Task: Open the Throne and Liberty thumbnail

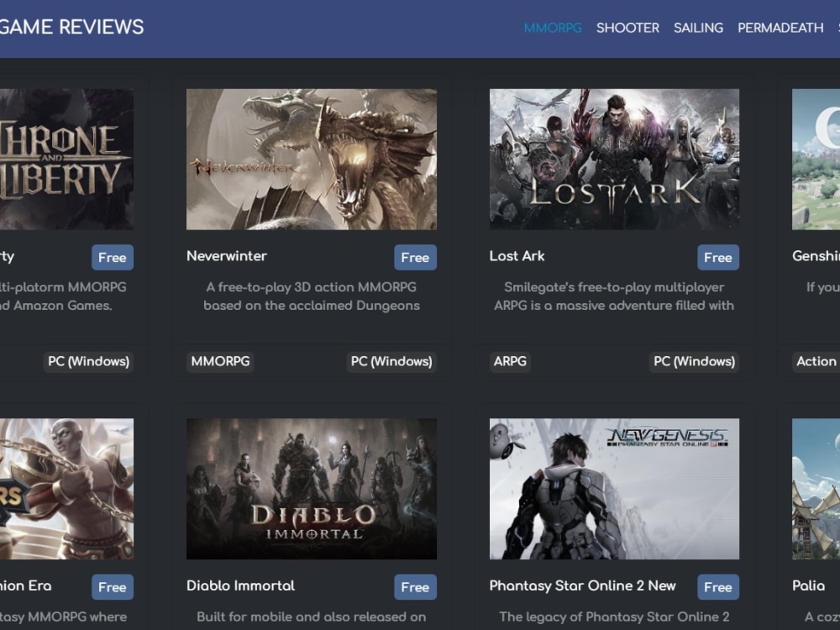Action: click(66, 159)
